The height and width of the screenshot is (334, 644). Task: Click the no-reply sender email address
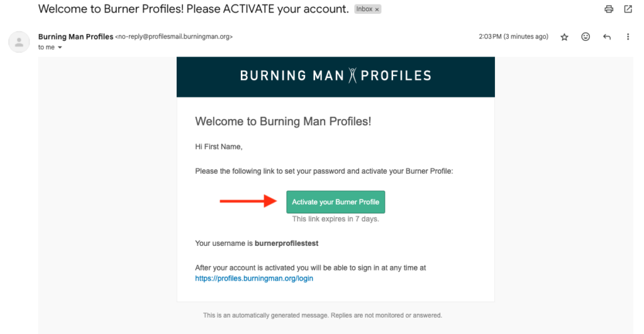coord(174,36)
